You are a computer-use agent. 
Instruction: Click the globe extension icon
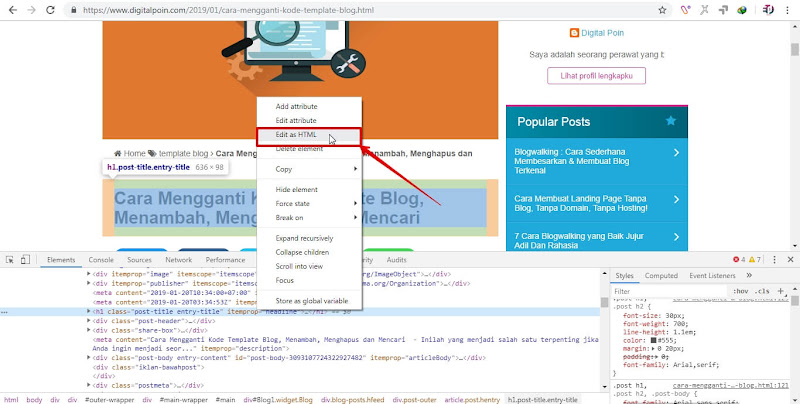742,10
